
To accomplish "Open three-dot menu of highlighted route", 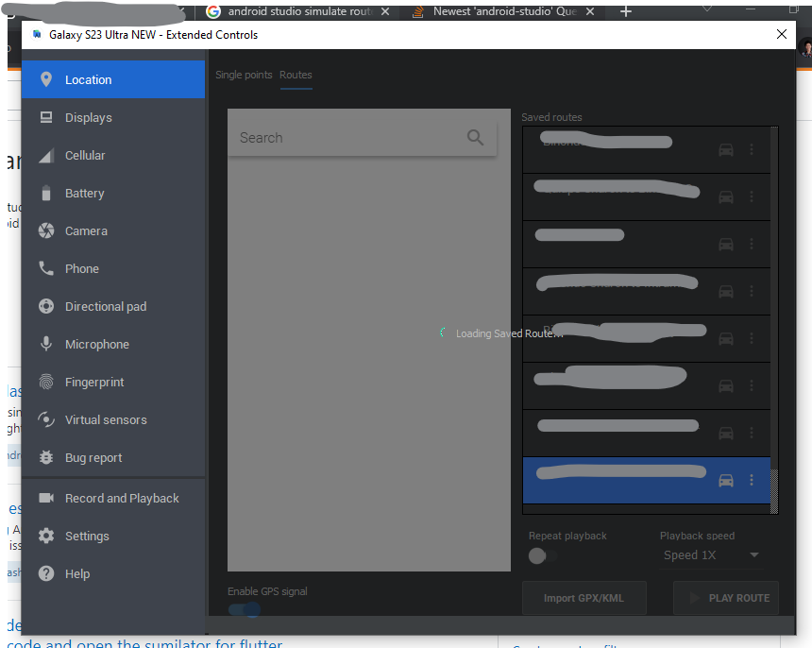I will click(752, 480).
